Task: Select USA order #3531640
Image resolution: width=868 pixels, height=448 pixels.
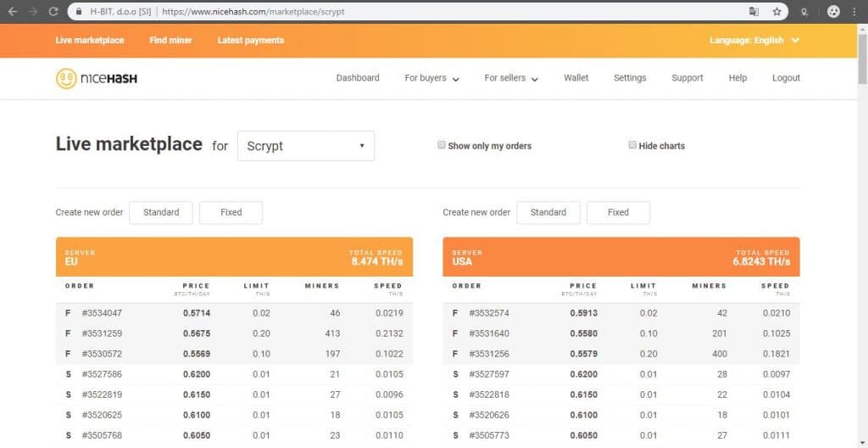Action: click(621, 333)
